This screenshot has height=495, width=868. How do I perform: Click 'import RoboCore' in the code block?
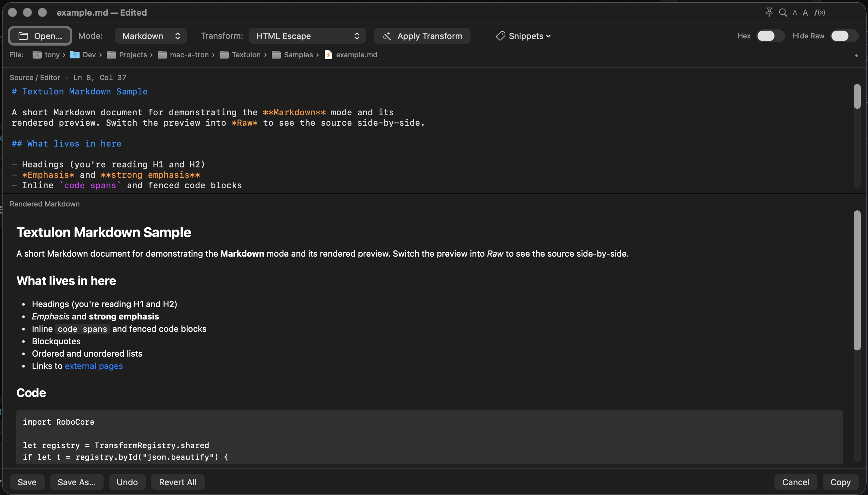pyautogui.click(x=59, y=422)
